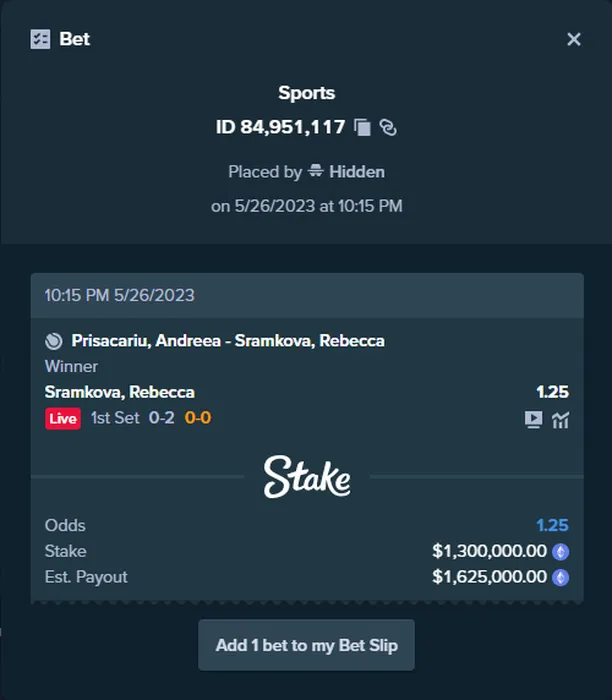
Task: Click the blue 1.25 odds value
Action: pyautogui.click(x=552, y=525)
